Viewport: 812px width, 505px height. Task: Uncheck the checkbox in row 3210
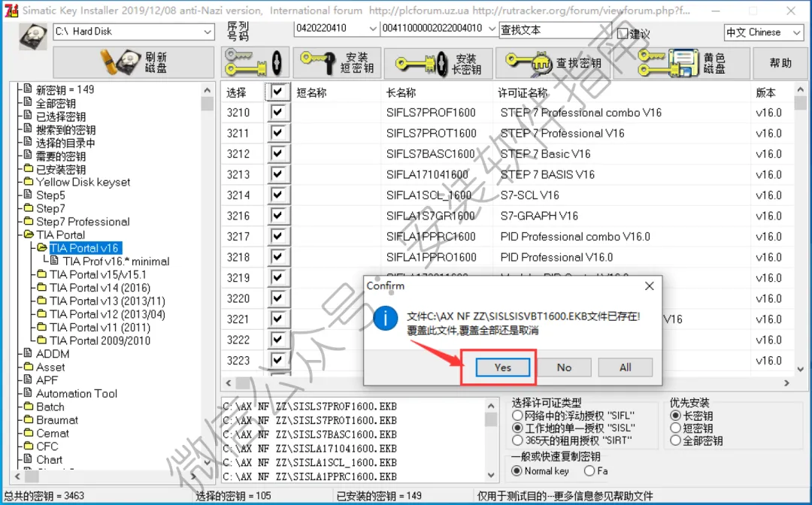pyautogui.click(x=278, y=112)
